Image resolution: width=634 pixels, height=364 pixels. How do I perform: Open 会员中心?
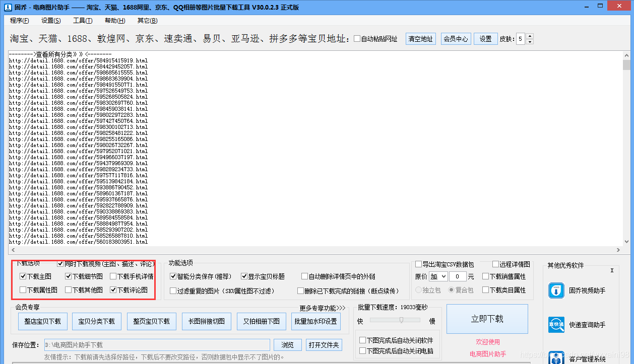(x=456, y=39)
